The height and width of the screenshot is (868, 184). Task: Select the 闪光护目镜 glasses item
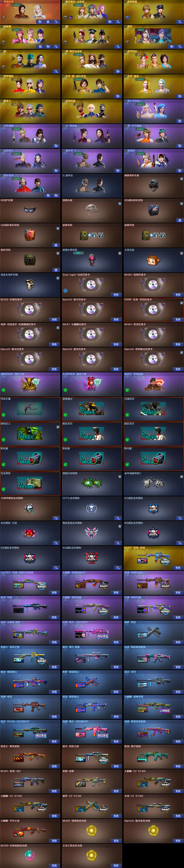30,210
